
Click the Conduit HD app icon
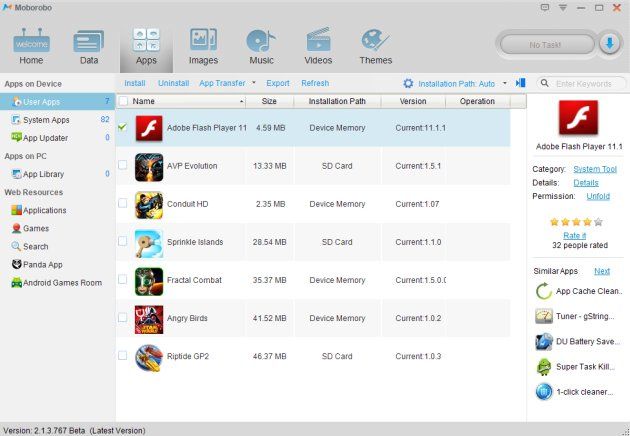[x=149, y=205]
